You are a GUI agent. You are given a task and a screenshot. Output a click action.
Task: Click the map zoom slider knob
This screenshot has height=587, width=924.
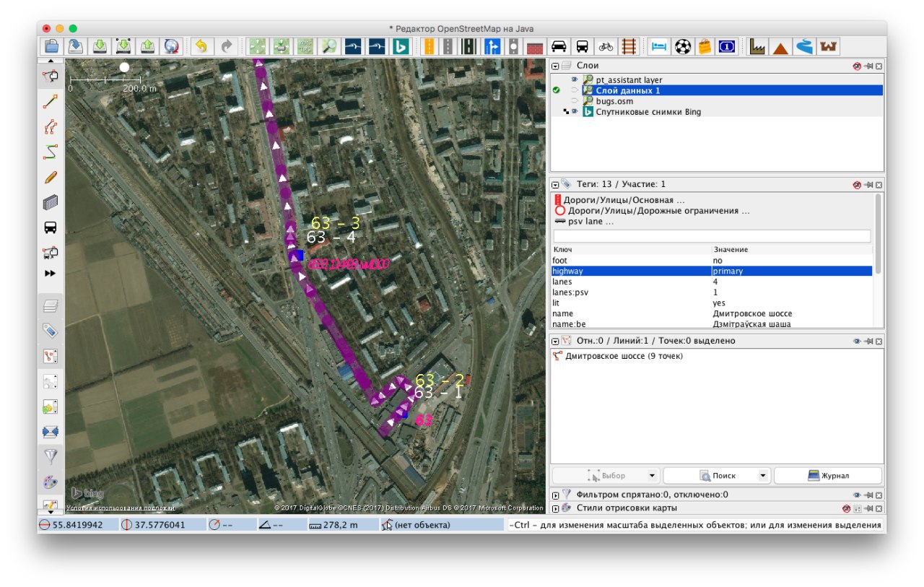(124, 67)
